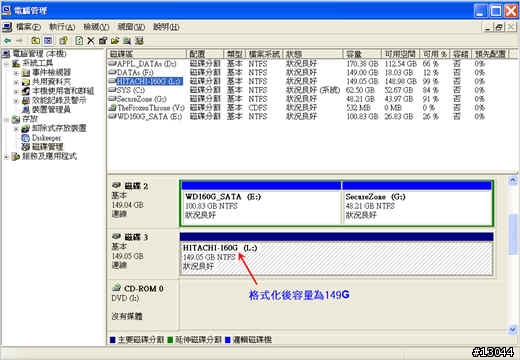Expand the 卸除式存放裝置 node
This screenshot has width=520, height=360.
[x=16, y=128]
